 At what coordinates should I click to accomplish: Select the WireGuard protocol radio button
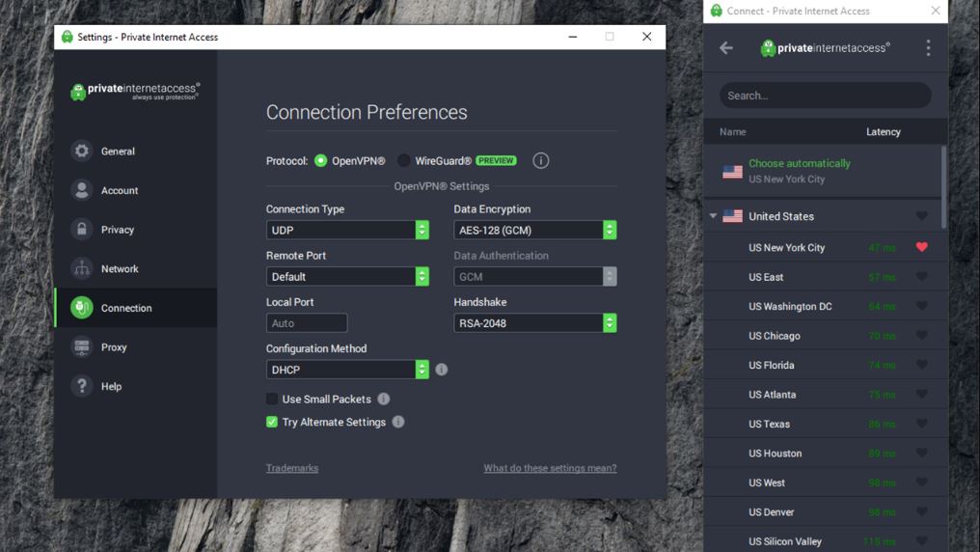404,160
